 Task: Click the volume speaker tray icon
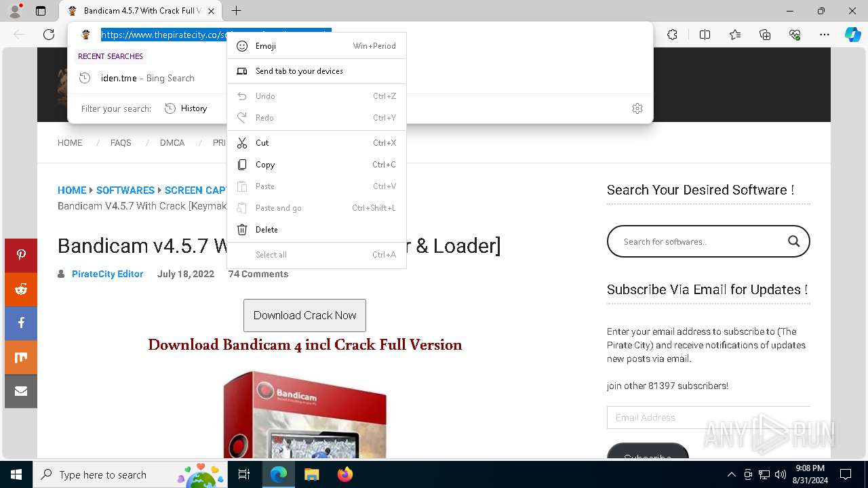click(780, 474)
